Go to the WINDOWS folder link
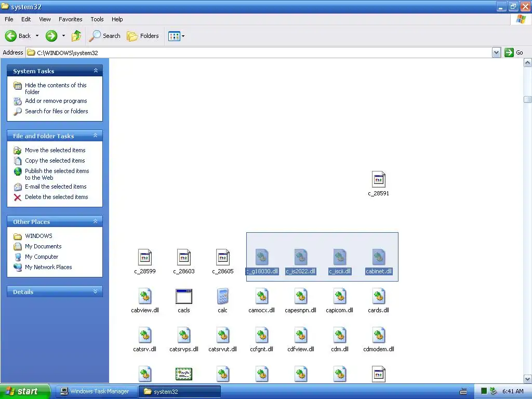The image size is (532, 399). [38, 236]
